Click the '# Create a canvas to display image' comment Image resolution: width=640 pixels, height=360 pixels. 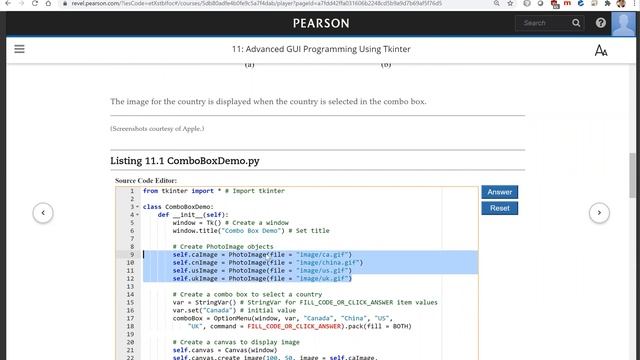click(236, 342)
